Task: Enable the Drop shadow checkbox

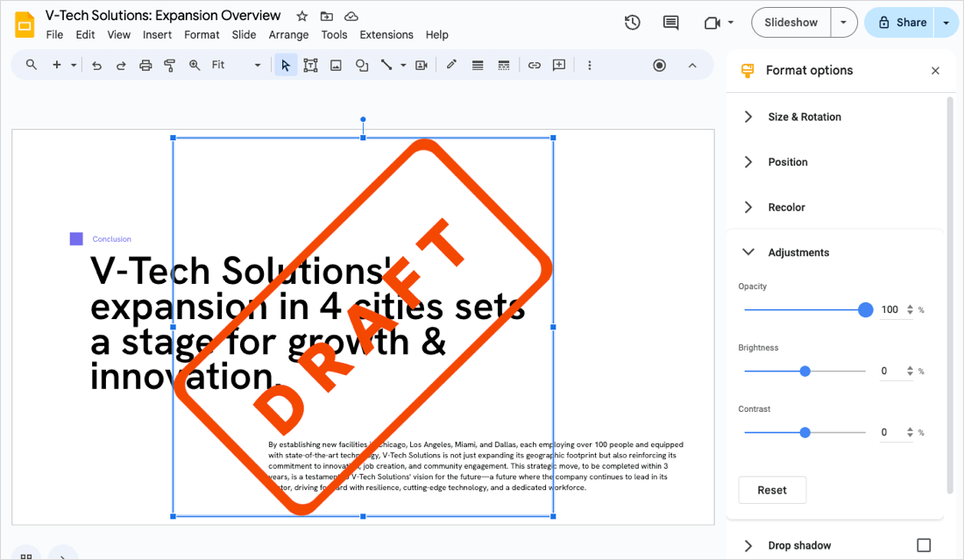Action: [924, 545]
